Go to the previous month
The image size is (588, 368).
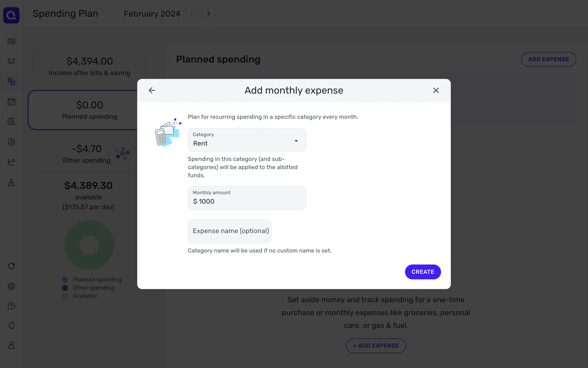point(192,14)
